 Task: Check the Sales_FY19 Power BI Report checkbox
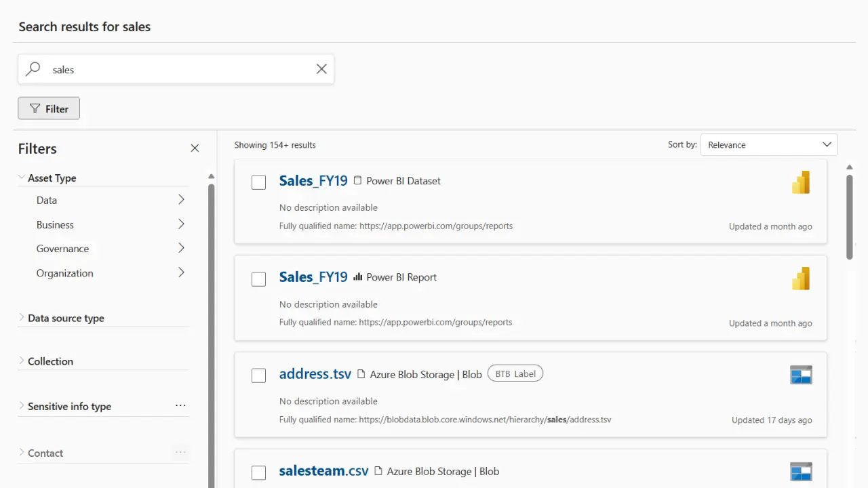(x=258, y=279)
